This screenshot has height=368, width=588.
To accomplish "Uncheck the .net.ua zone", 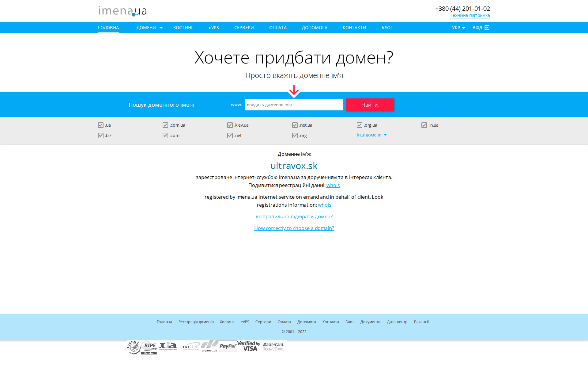I will tap(295, 125).
